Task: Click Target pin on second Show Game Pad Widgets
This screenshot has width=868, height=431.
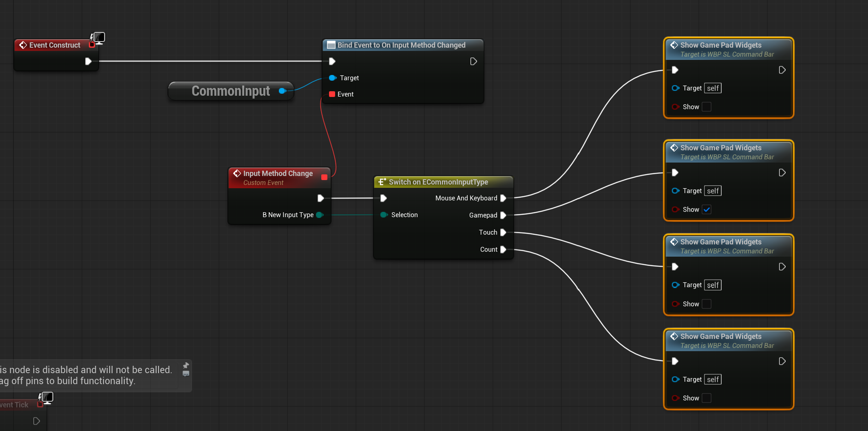Action: click(676, 191)
